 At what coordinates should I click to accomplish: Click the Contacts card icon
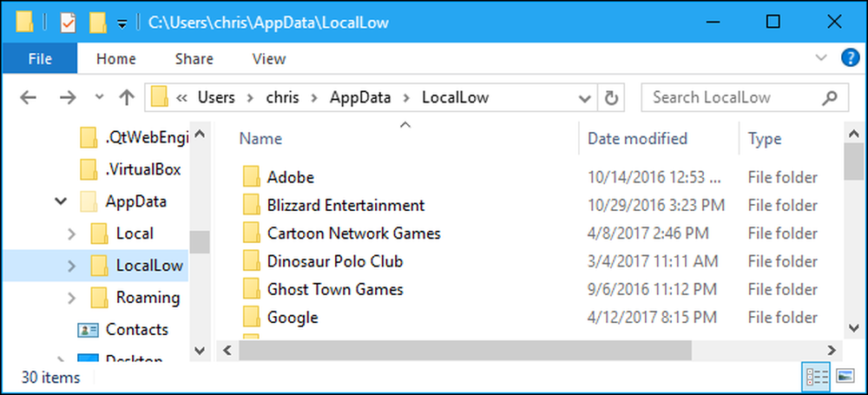[x=88, y=330]
